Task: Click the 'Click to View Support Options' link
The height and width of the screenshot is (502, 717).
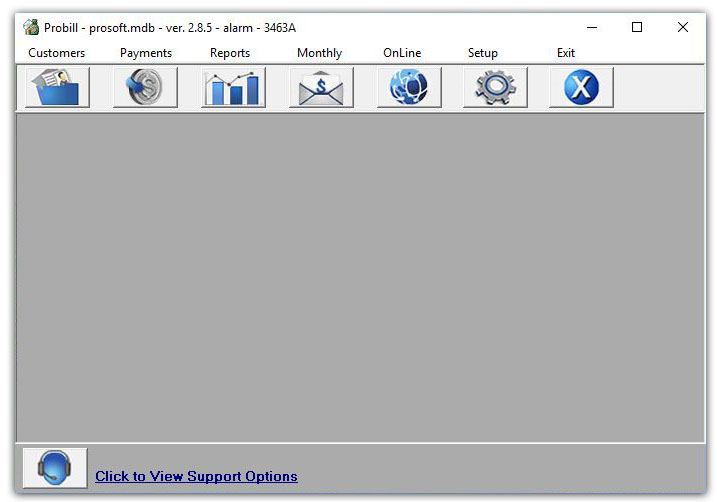Action: (196, 476)
